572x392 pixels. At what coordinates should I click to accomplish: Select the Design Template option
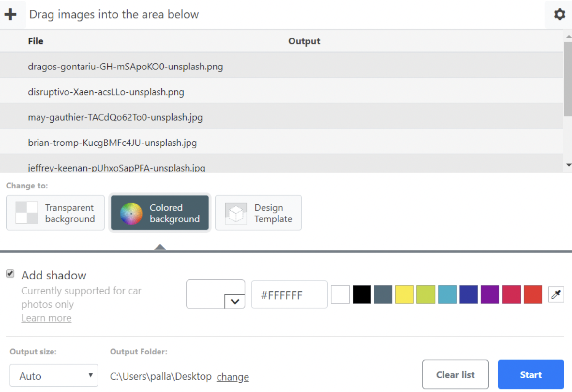258,213
